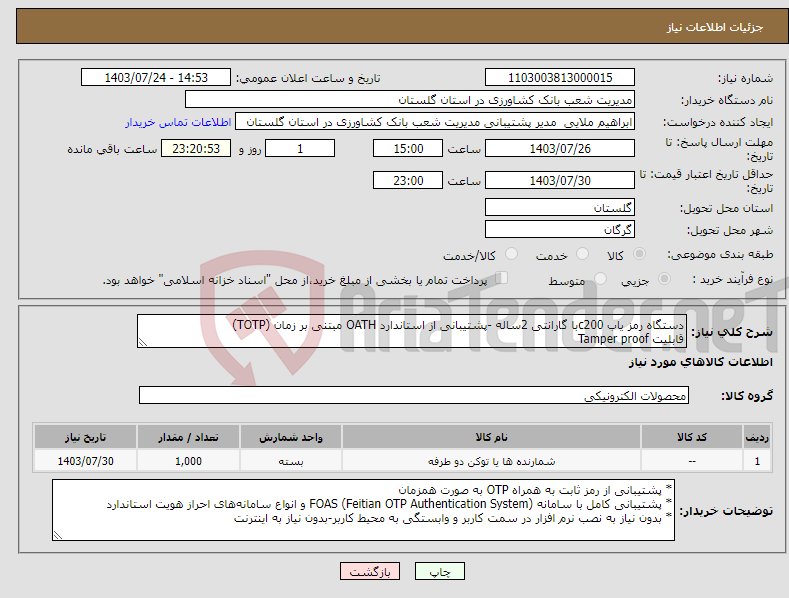Viewport: 789px width, 598px height.
Task: Click the نوع فرآیند خرید label
Action: [733, 279]
